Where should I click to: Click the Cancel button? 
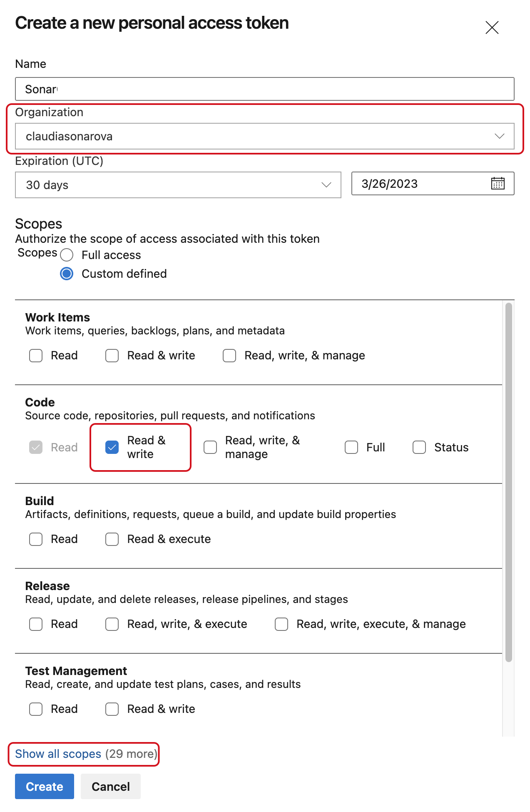point(111,786)
